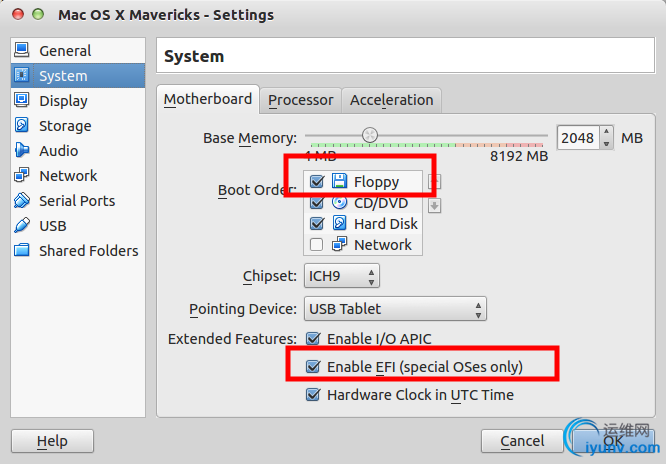Click the General settings monitor icon
Image resolution: width=666 pixels, height=464 pixels.
(21, 51)
